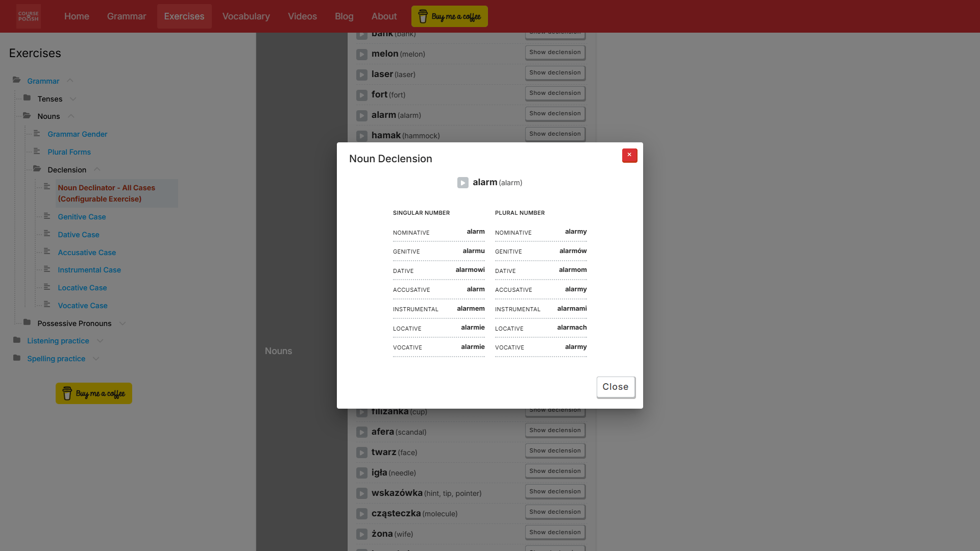Select the Vocative Case exercise

point(83,306)
